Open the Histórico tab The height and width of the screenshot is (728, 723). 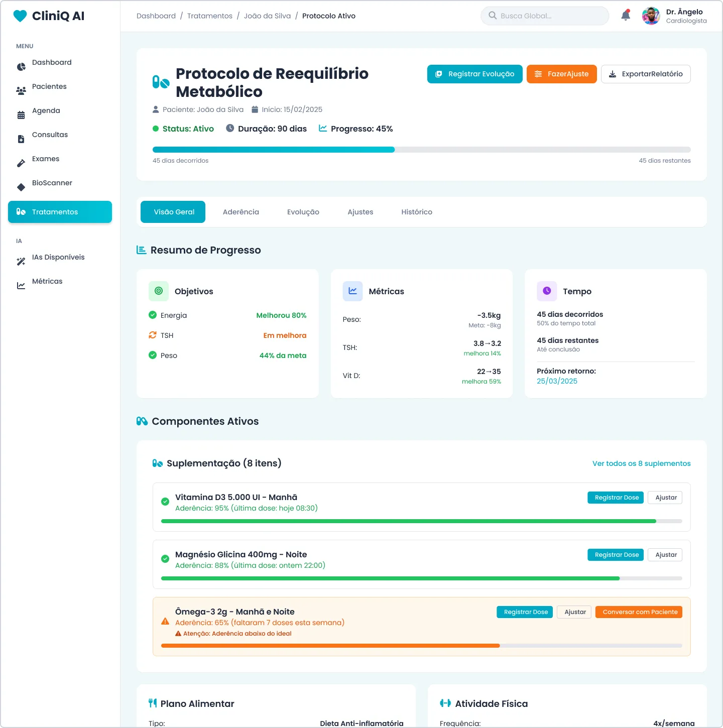(417, 212)
